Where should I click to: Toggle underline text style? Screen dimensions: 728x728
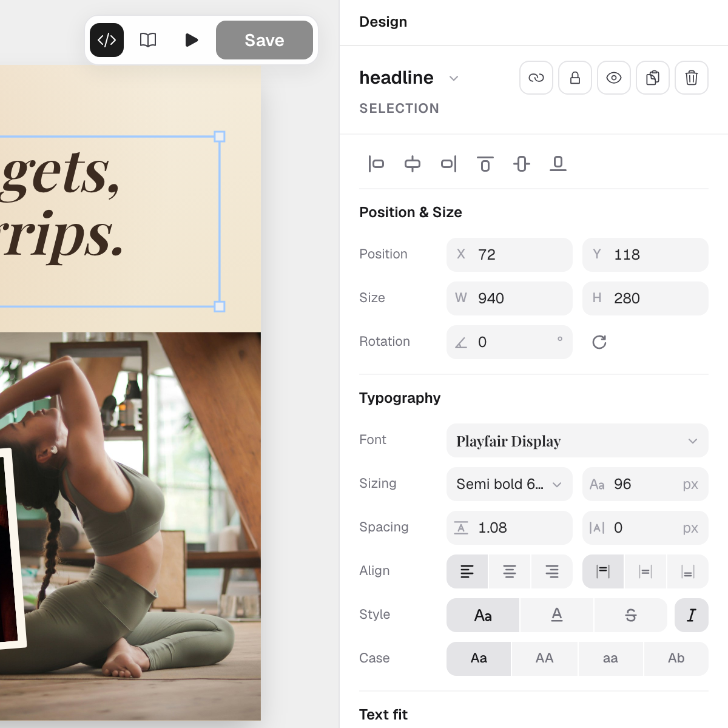pyautogui.click(x=557, y=615)
